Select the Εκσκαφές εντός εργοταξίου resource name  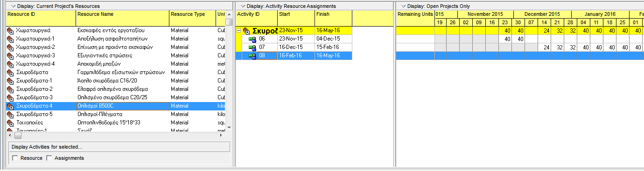pos(122,30)
